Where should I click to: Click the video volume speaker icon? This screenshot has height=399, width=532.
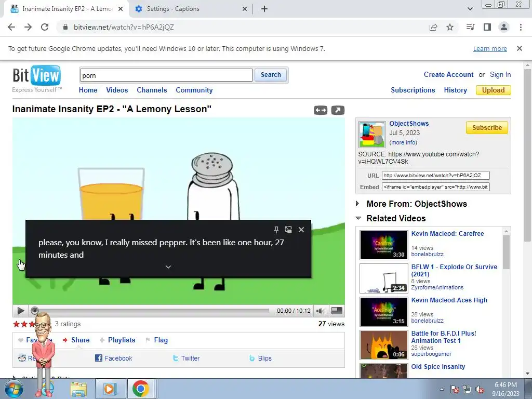click(321, 311)
